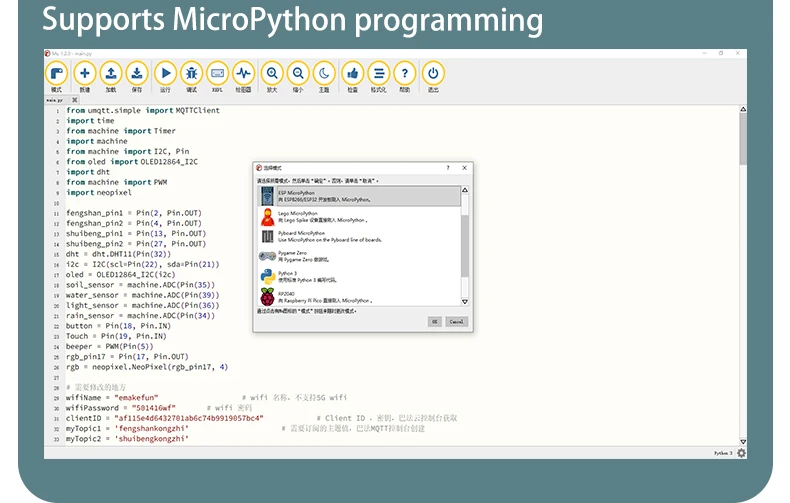
Task: Click the raspberry icon for RP2040
Action: (x=268, y=297)
